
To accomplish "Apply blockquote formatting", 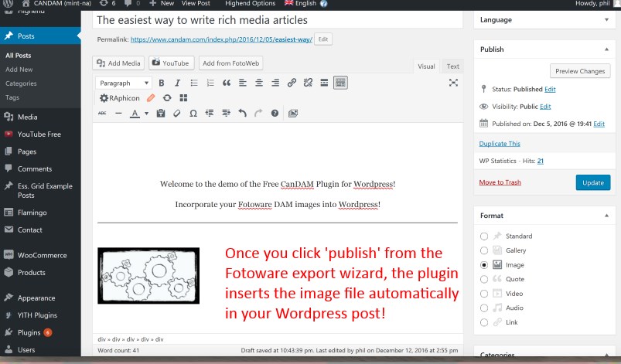I will [227, 83].
